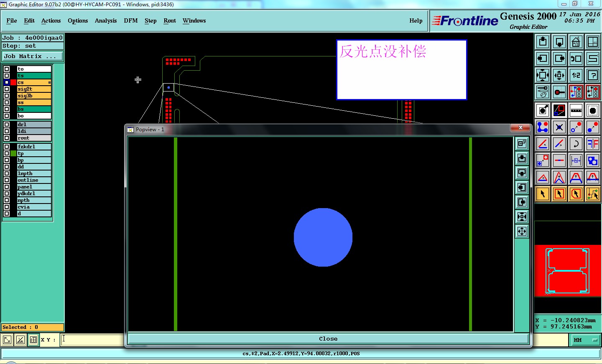Viewport: 602px width, 364px height.
Task: Click the overlapping blue shapes icon
Action: (x=593, y=160)
